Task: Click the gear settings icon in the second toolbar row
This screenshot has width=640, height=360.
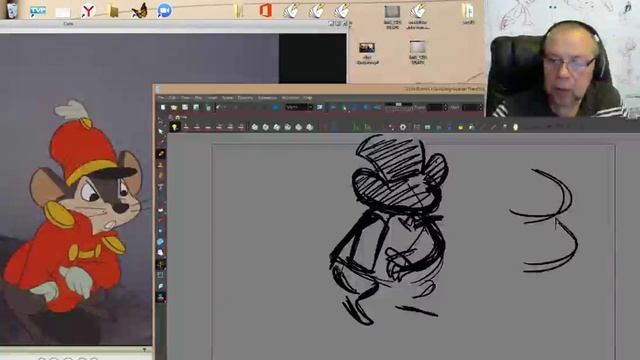Action: coord(403,127)
